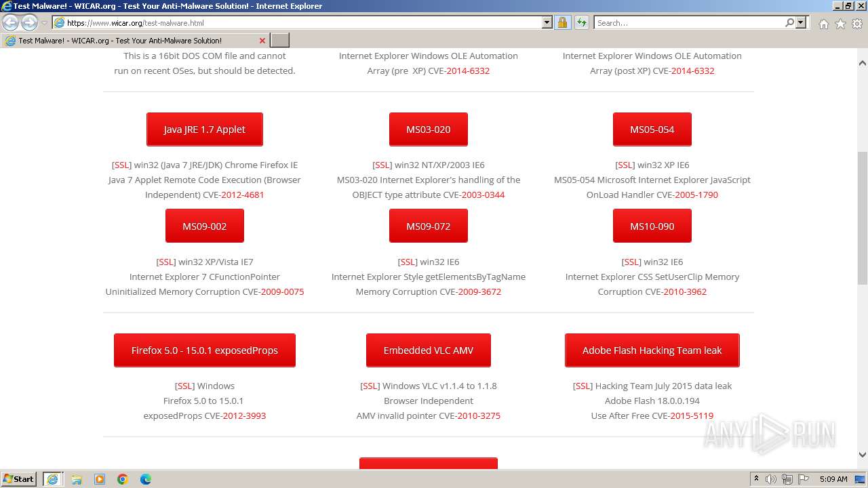Image resolution: width=868 pixels, height=488 pixels.
Task: Click SSL link under MS09-002
Action: point(166,262)
